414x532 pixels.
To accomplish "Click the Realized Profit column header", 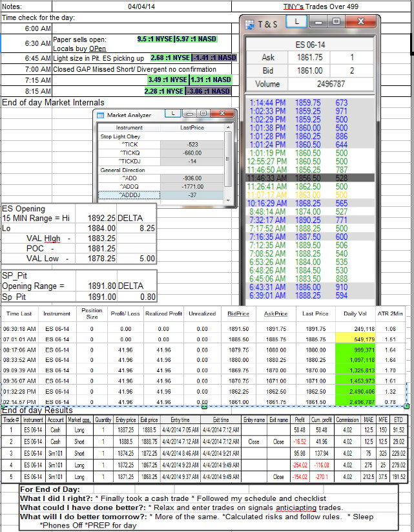I will 163,314.
